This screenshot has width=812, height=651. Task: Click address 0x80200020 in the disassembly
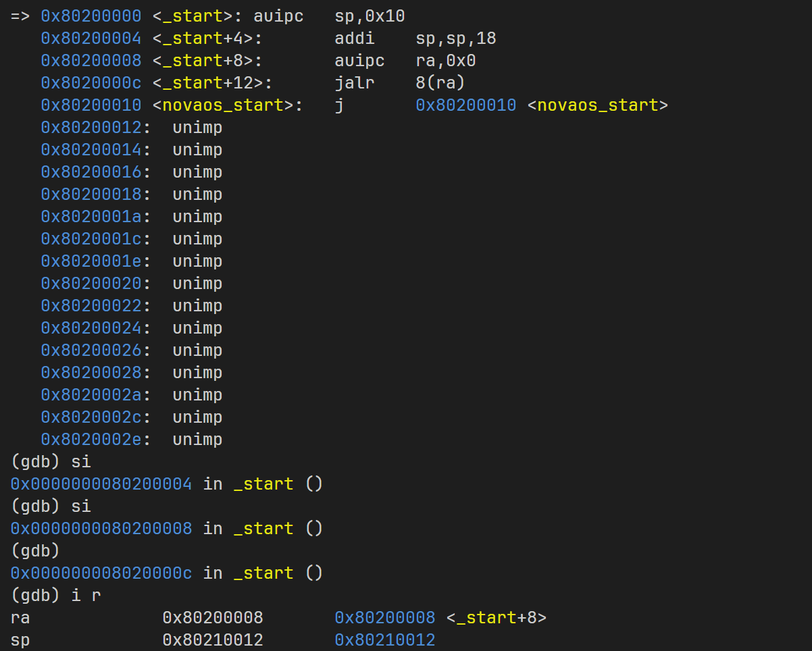pyautogui.click(x=91, y=284)
